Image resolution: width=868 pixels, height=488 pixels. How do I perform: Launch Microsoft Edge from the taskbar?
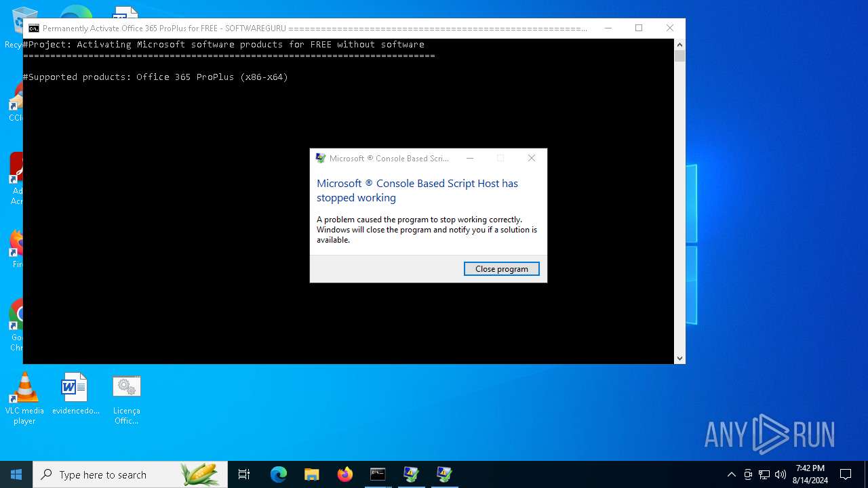279,474
